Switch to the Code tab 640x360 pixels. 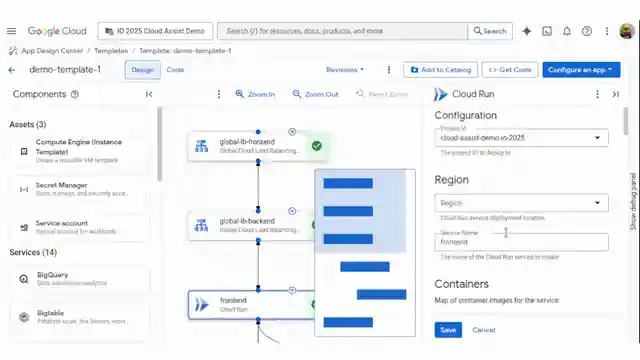click(175, 70)
